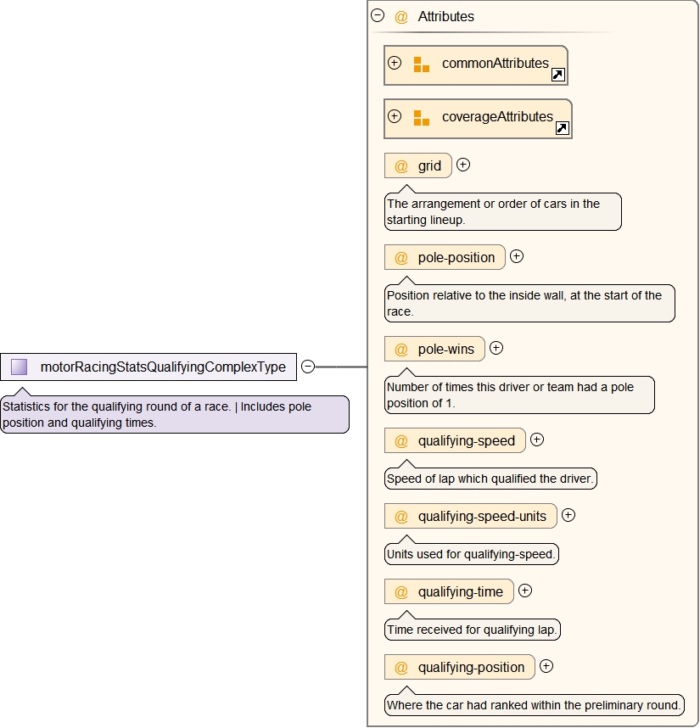This screenshot has height=728, width=700.
Task: Click the commonAttributes group icon
Action: [x=421, y=64]
